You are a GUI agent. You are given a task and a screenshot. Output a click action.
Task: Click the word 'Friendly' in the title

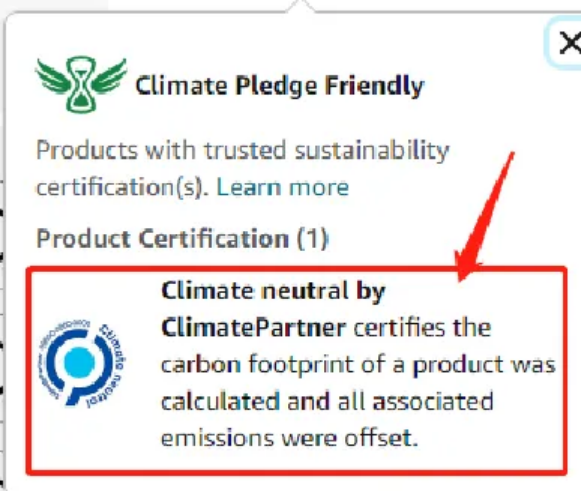pos(375,86)
